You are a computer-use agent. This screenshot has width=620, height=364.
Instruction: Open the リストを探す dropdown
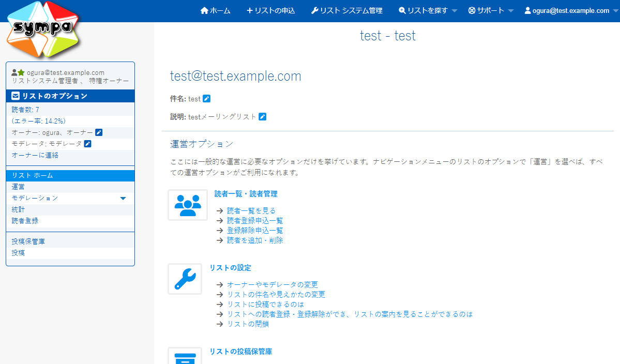[428, 10]
